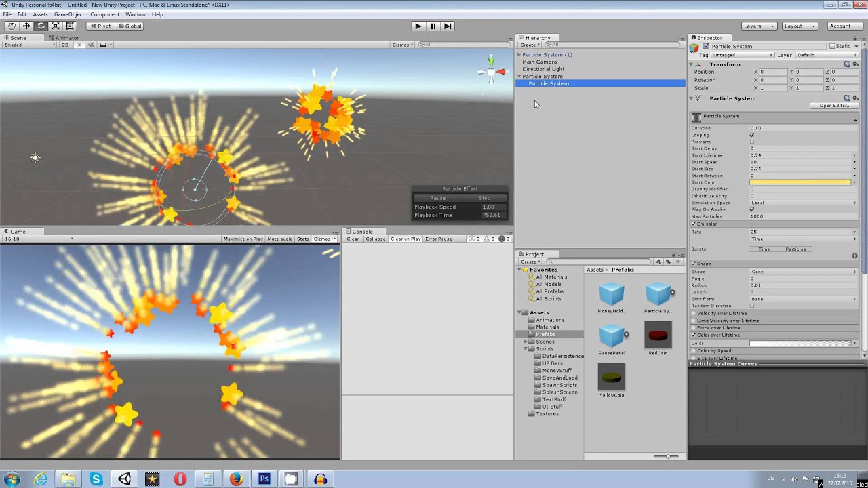Image resolution: width=868 pixels, height=488 pixels.
Task: Click the add burst plus icon
Action: pyautogui.click(x=854, y=256)
